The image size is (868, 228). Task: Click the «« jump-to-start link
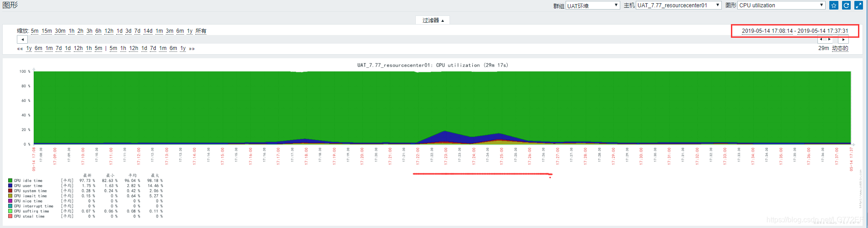tap(20, 48)
